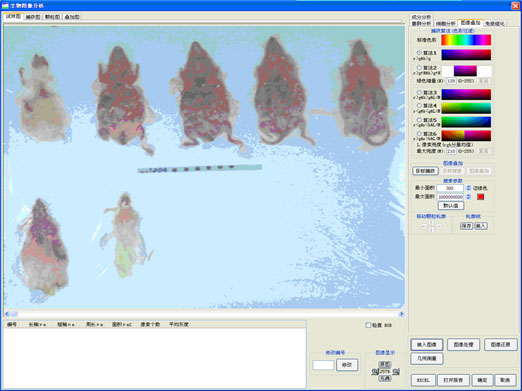Click the 最小面积 spinner arrows

[468, 188]
